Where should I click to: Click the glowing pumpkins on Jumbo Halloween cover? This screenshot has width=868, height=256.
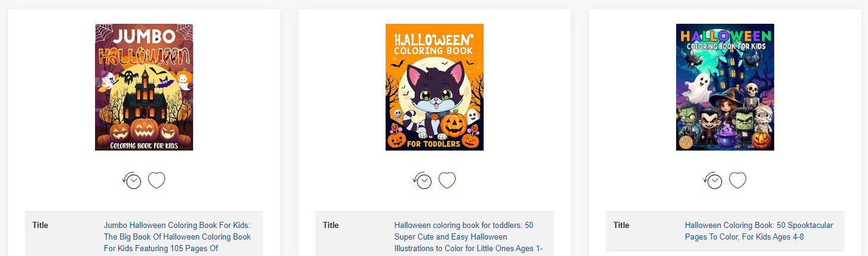(144, 129)
